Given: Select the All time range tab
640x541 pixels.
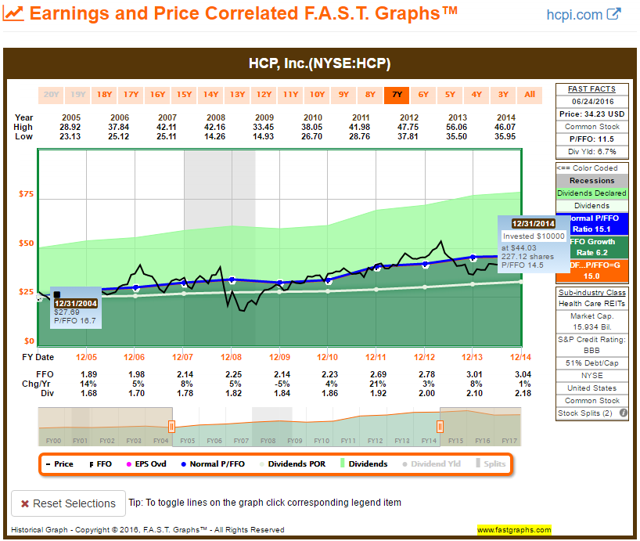Looking at the screenshot, I should [529, 95].
